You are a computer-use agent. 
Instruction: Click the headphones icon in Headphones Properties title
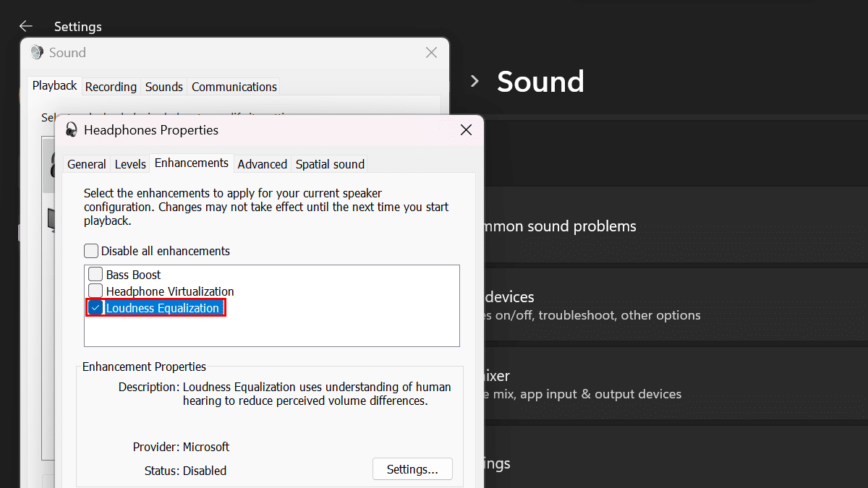point(72,130)
